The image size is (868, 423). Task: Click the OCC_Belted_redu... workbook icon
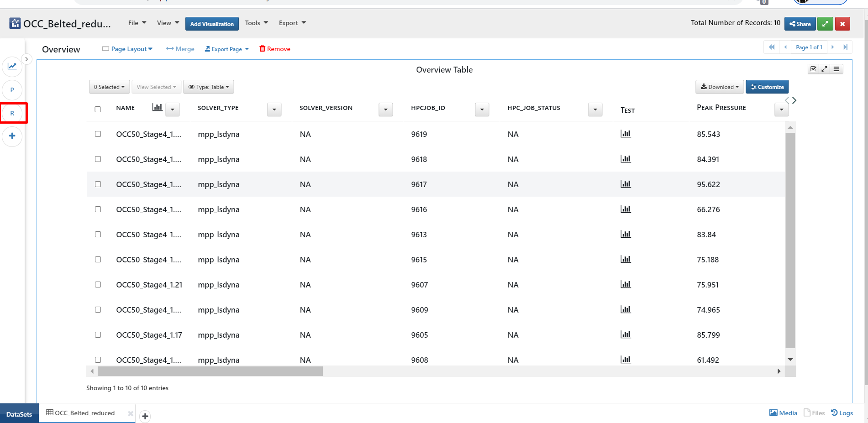pyautogui.click(x=15, y=23)
